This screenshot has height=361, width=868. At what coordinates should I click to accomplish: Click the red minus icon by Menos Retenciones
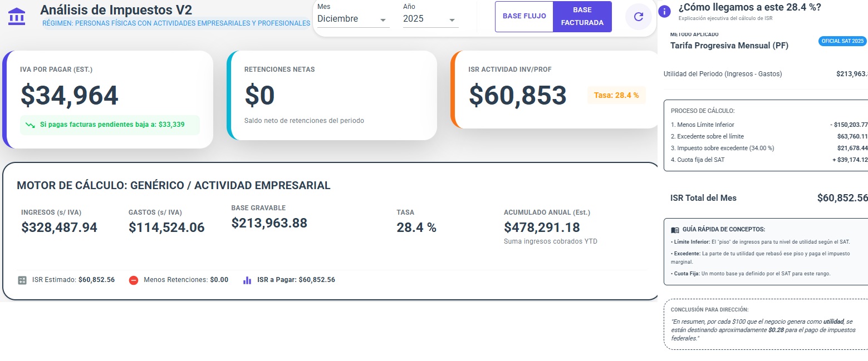(134, 280)
